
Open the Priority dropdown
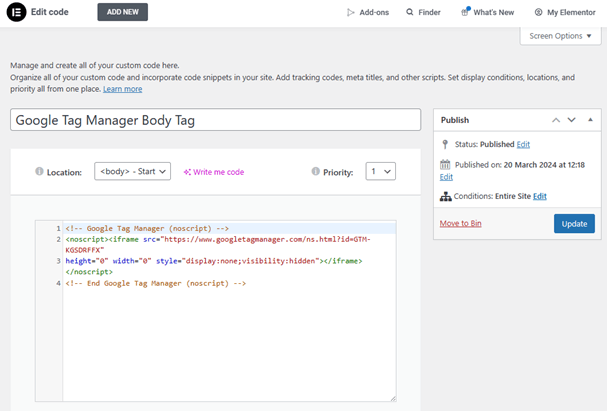tap(381, 171)
